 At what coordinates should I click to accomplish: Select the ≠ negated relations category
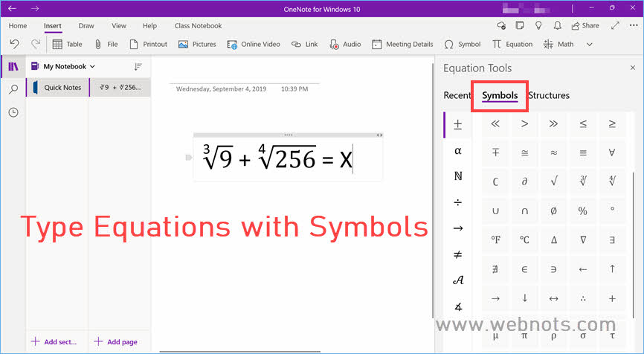458,254
